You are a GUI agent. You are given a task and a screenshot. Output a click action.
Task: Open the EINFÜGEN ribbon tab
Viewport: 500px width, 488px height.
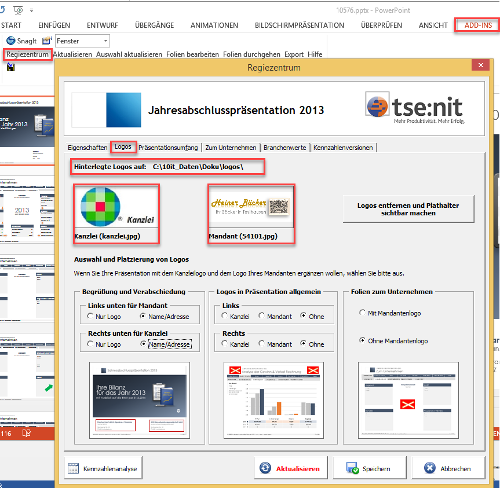coord(54,25)
